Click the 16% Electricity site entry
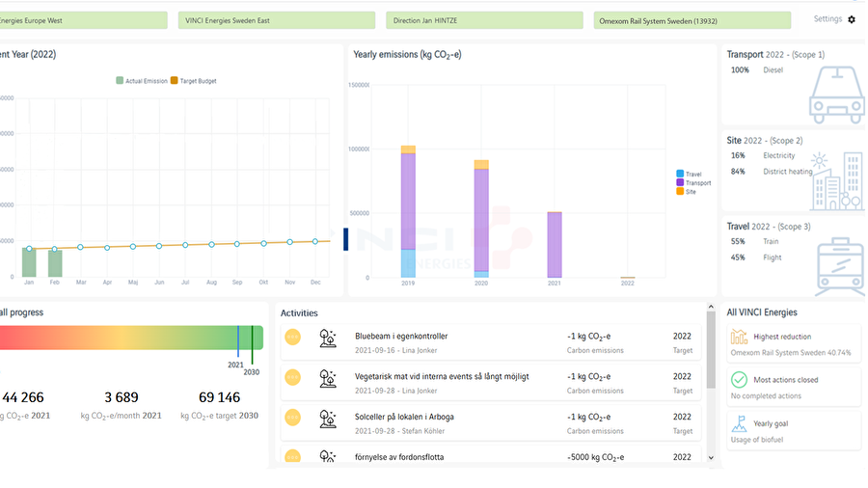 [763, 155]
